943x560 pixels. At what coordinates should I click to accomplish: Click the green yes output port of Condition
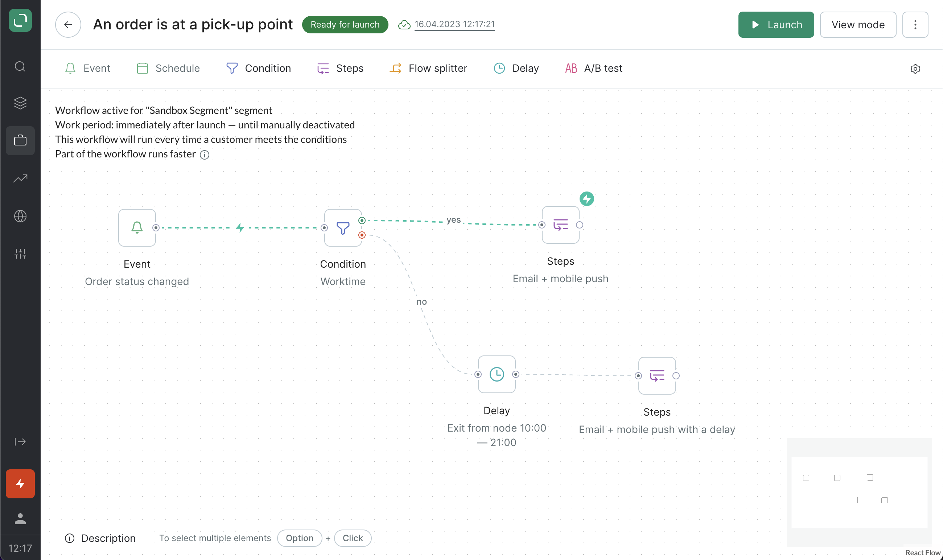362,221
